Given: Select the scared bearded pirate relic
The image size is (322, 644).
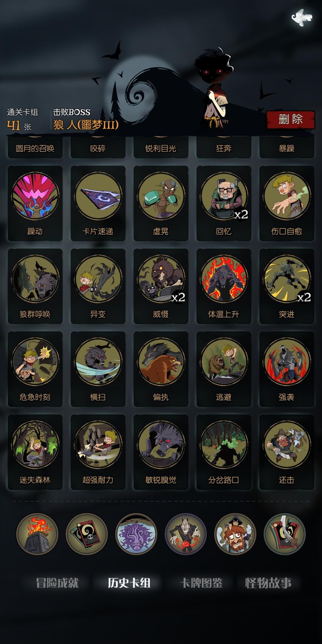Looking at the screenshot, I should coord(235,534).
